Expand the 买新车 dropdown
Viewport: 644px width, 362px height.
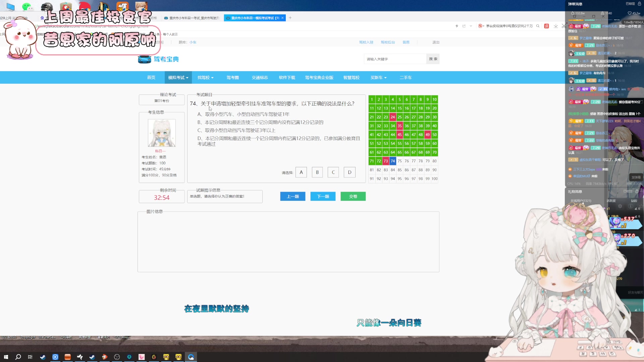point(378,77)
